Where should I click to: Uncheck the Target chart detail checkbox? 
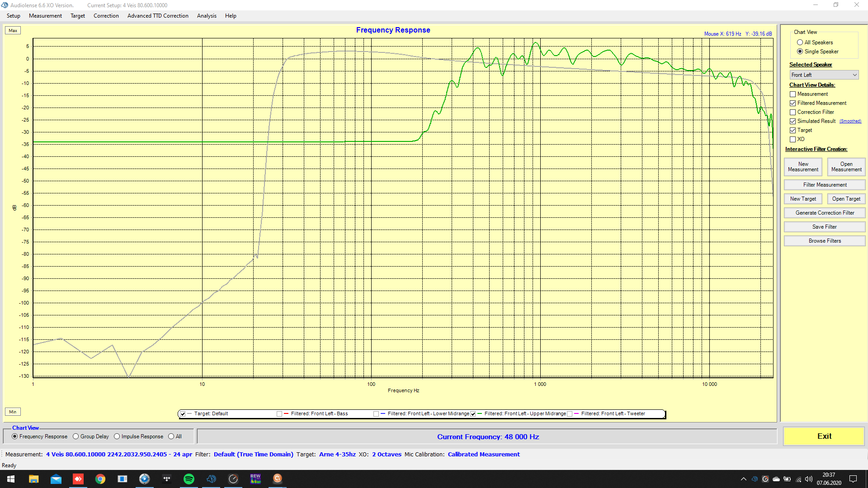pos(793,130)
